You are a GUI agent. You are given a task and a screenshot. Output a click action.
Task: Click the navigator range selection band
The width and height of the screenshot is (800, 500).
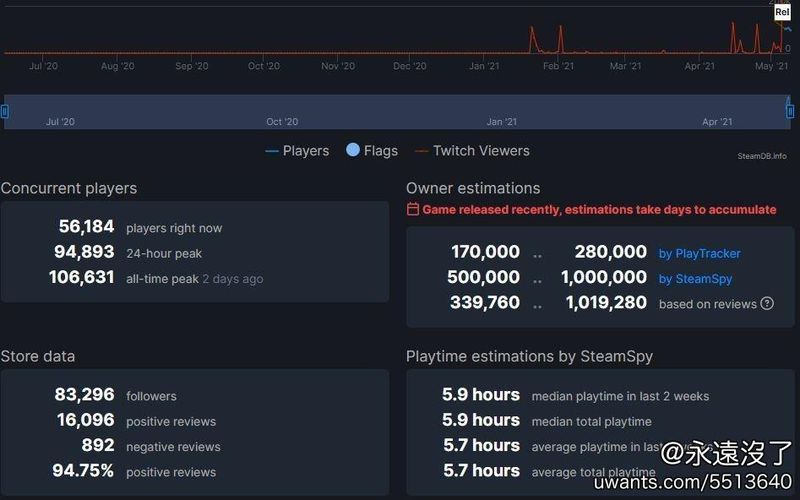pos(397,111)
